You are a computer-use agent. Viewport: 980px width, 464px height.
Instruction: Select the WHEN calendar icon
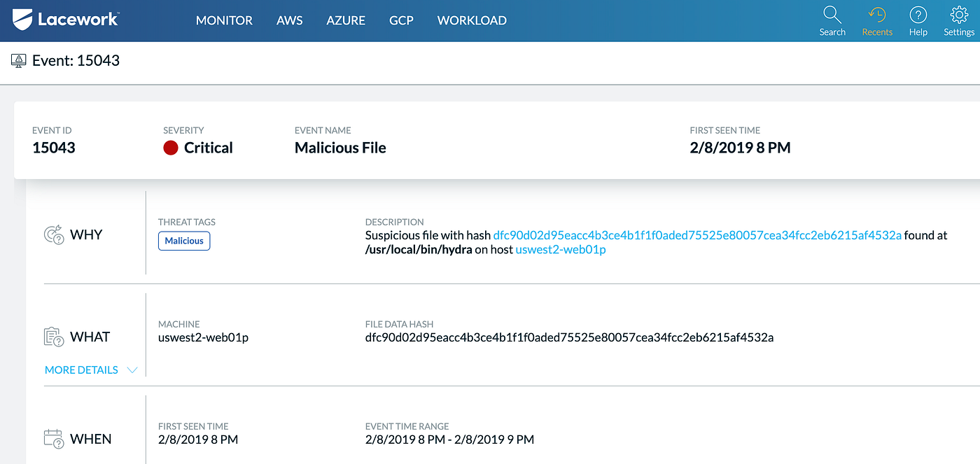tap(52, 437)
